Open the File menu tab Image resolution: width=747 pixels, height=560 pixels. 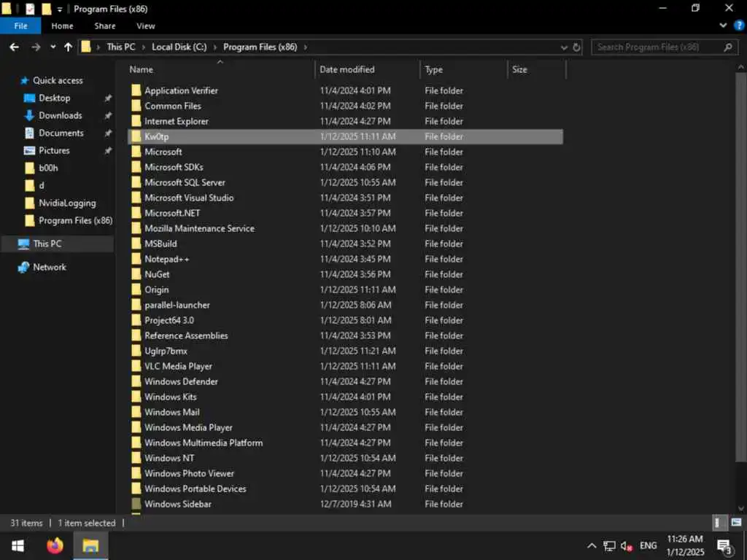(20, 26)
